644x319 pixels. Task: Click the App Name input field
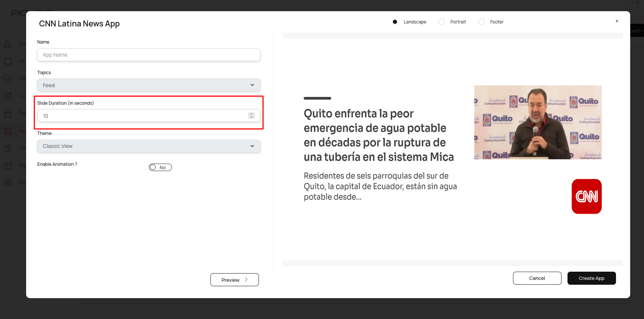[149, 55]
